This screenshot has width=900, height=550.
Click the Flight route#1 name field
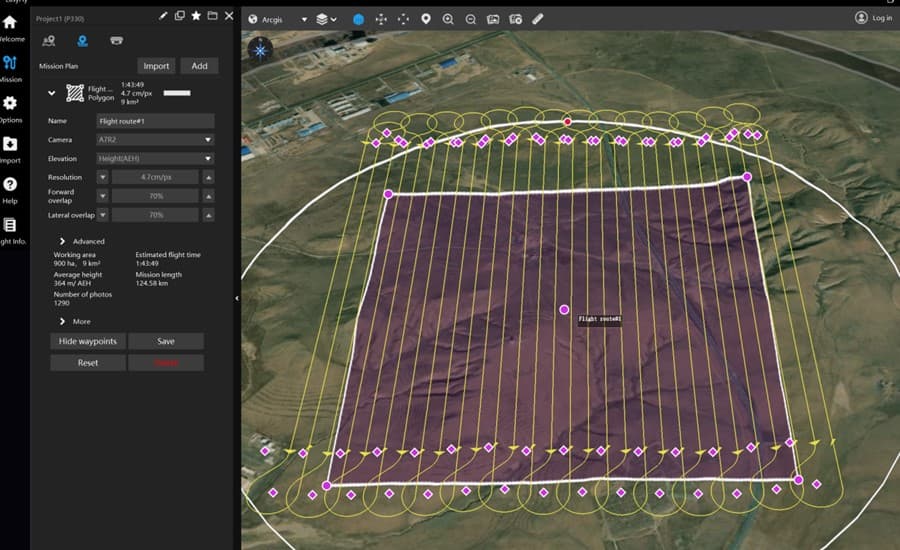[155, 121]
